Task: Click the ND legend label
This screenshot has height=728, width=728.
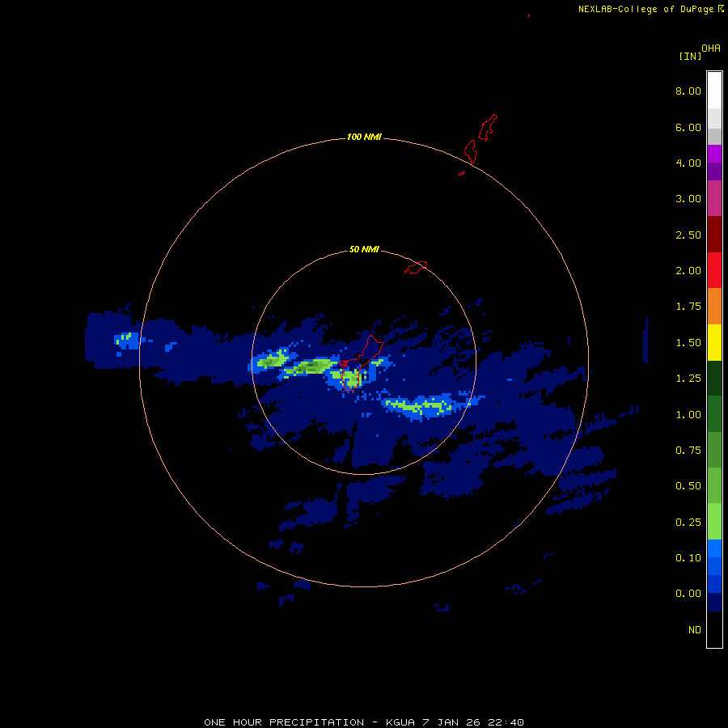Action: click(x=695, y=630)
